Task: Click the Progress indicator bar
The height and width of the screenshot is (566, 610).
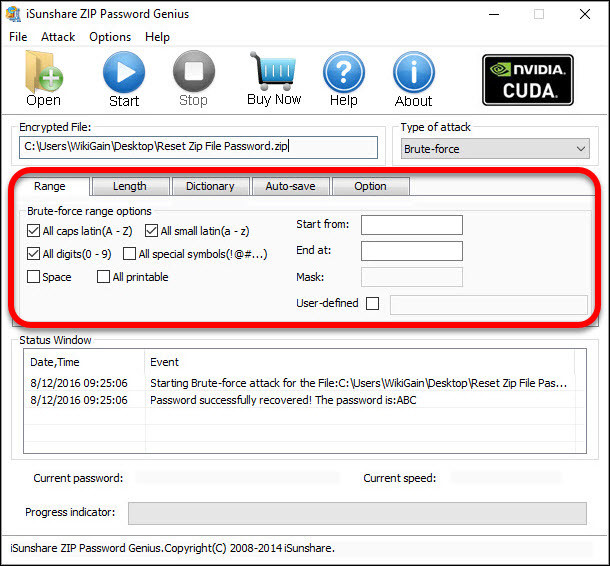Action: [x=357, y=513]
